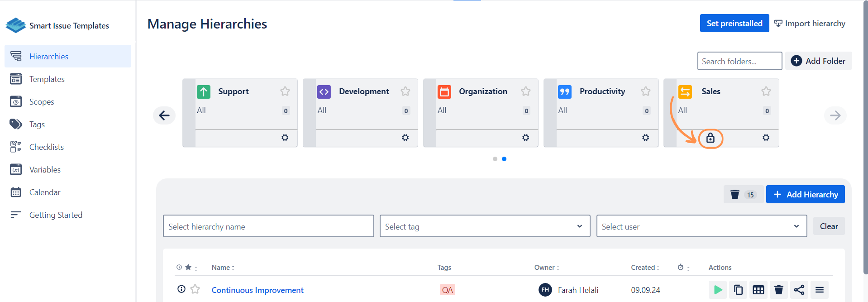This screenshot has height=302, width=868.
Task: Click the lock icon on Sales folder
Action: (710, 138)
